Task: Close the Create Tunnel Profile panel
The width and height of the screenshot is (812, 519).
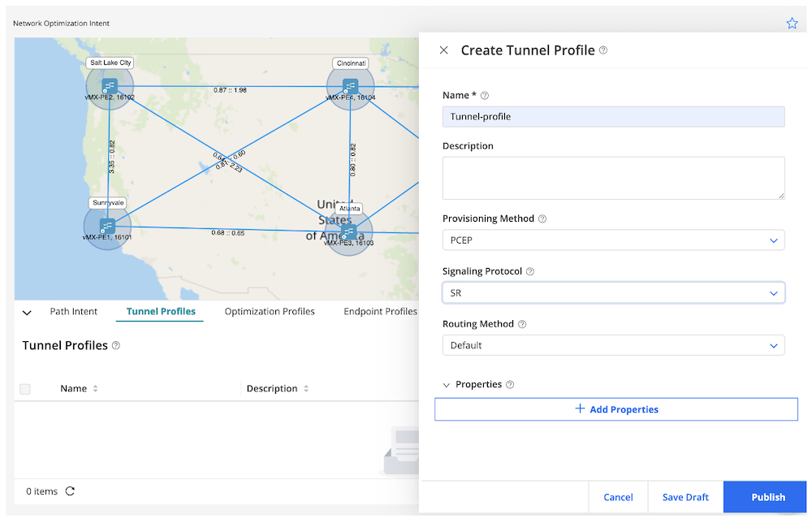Action: (443, 50)
